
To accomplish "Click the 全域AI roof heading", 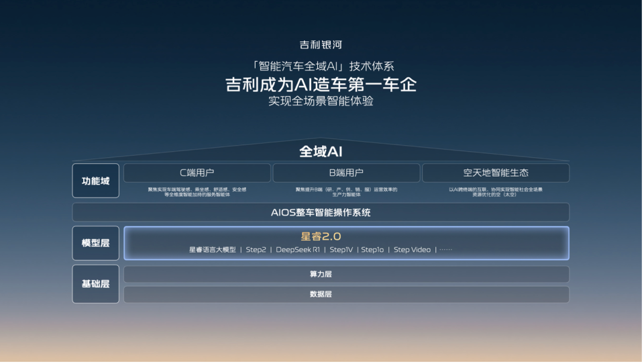I will (321, 151).
